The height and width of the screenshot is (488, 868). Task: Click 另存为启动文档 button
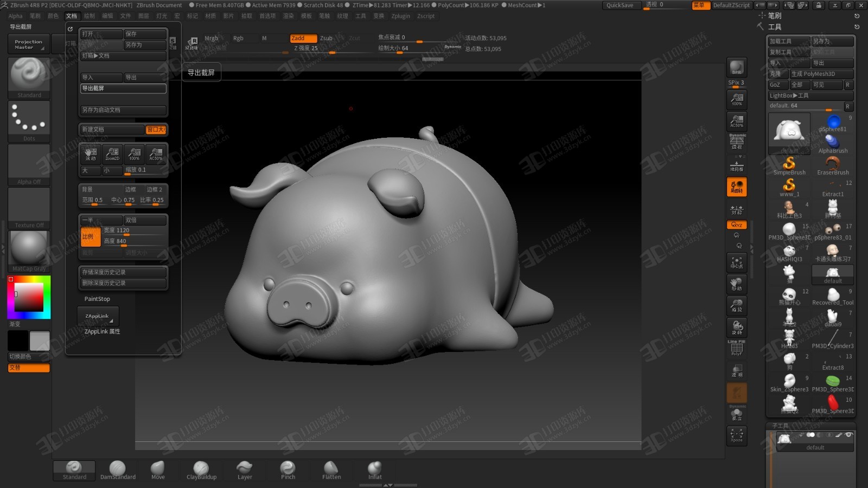123,110
